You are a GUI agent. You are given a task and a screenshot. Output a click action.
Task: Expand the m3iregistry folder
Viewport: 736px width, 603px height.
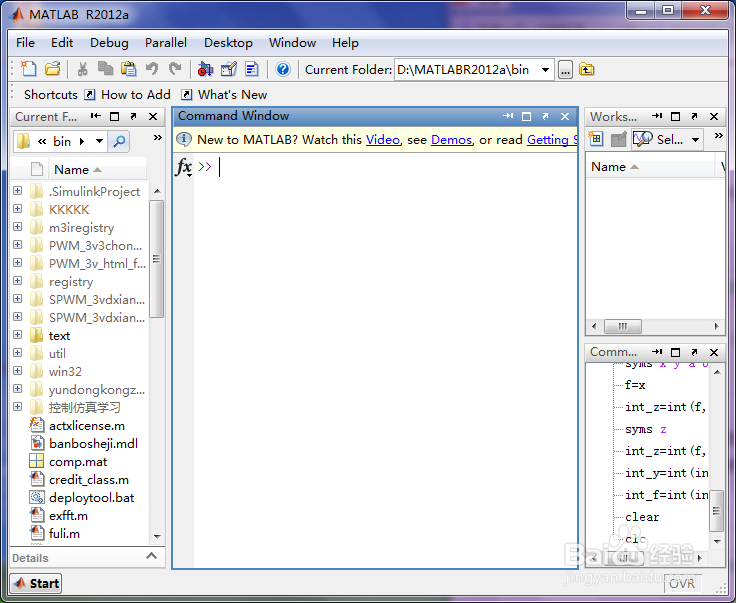pyautogui.click(x=17, y=227)
